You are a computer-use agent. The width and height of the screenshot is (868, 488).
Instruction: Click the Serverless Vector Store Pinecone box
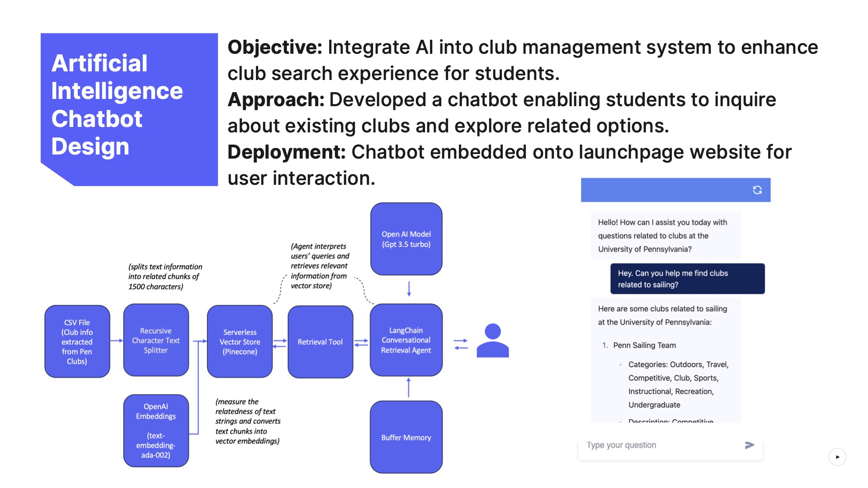click(x=240, y=342)
